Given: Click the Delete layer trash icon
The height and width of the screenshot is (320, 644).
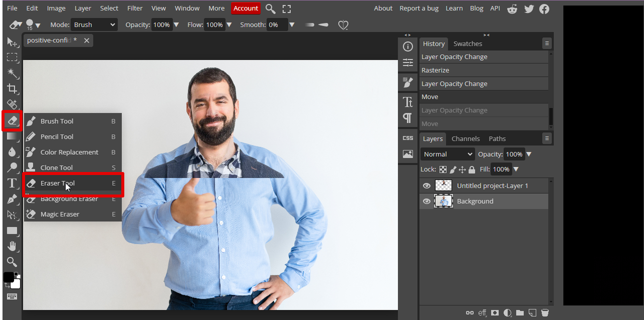Looking at the screenshot, I should 545,312.
